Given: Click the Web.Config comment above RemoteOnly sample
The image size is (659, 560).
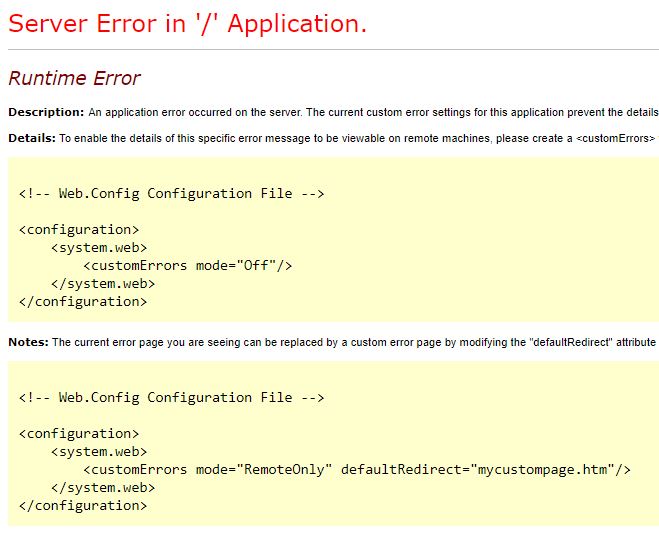Looking at the screenshot, I should coord(171,397).
